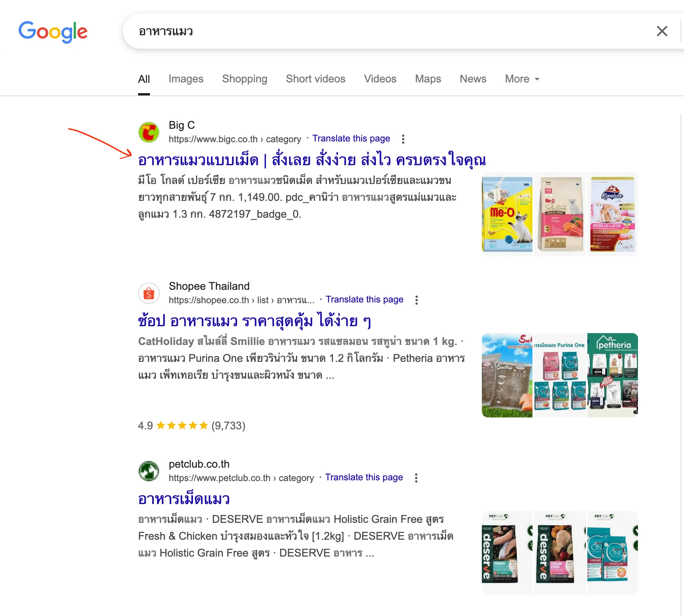Image resolution: width=684 pixels, height=616 pixels.
Task: Clear the search box with the X icon
Action: pyautogui.click(x=662, y=31)
